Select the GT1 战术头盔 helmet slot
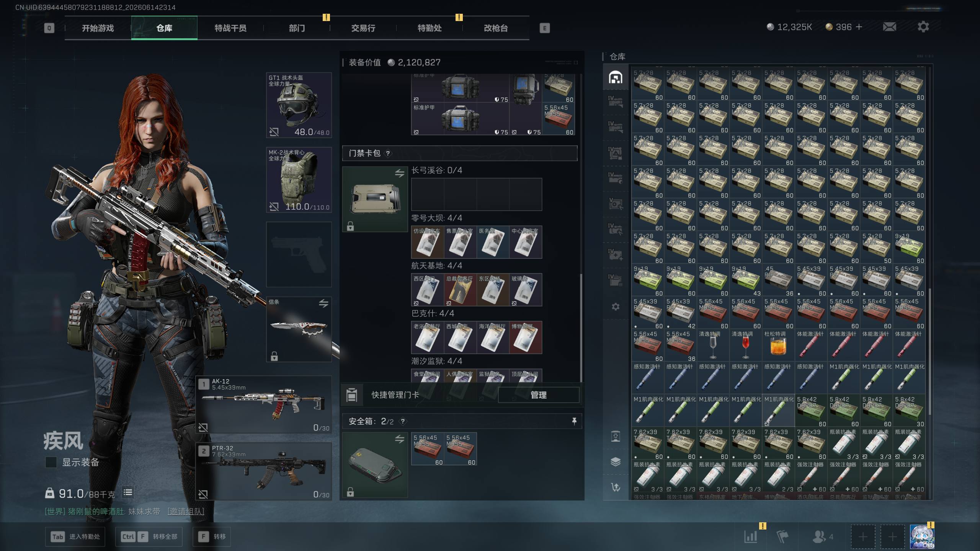 (299, 105)
